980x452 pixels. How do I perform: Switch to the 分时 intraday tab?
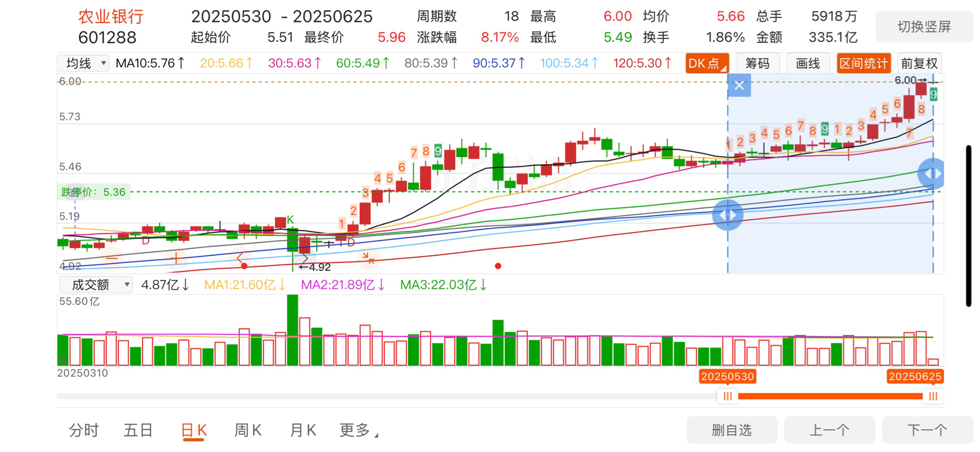[84, 431]
